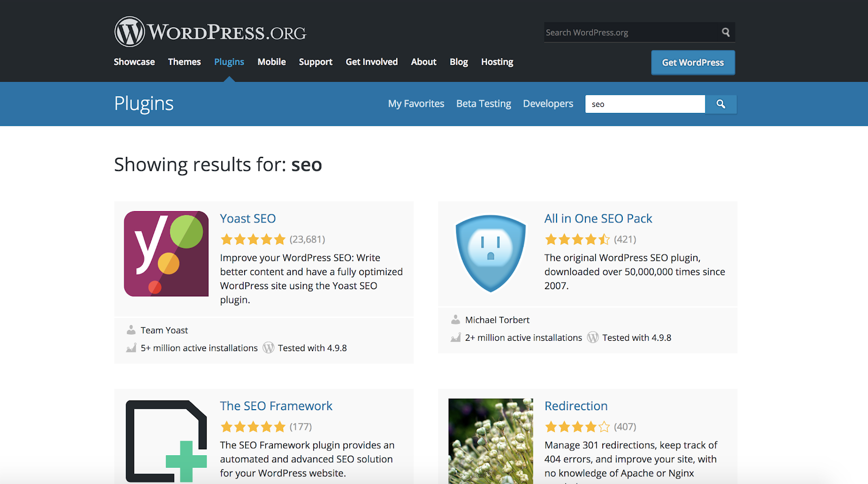
Task: Open the Hosting menu link
Action: [497, 62]
